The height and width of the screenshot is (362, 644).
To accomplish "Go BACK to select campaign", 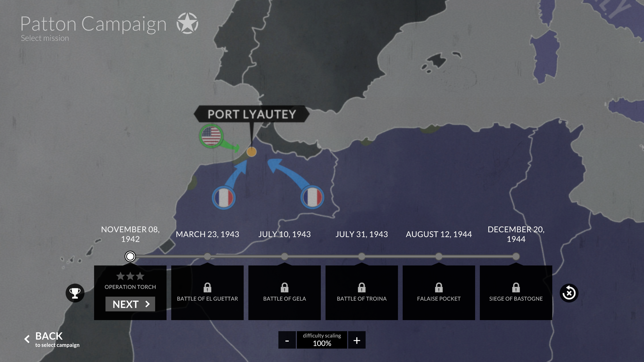I will (52, 339).
